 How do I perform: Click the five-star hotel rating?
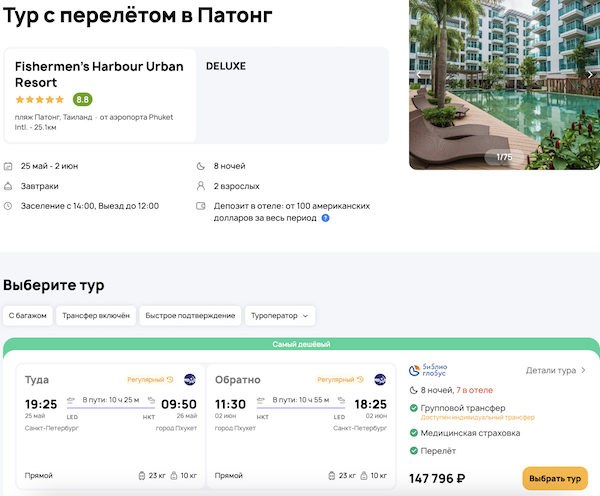point(40,100)
